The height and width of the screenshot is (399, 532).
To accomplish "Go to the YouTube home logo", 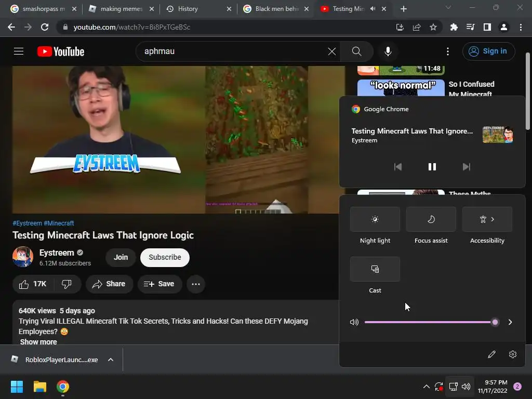I will (61, 51).
